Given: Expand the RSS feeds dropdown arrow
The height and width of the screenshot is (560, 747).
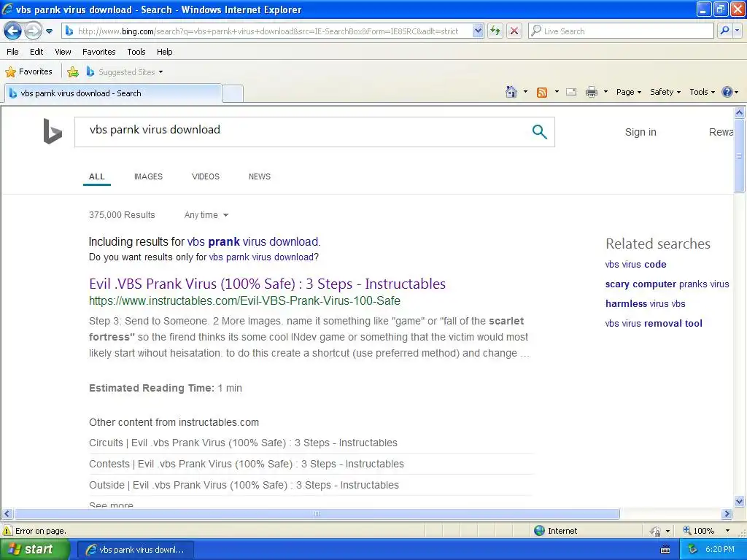Looking at the screenshot, I should pyautogui.click(x=557, y=92).
